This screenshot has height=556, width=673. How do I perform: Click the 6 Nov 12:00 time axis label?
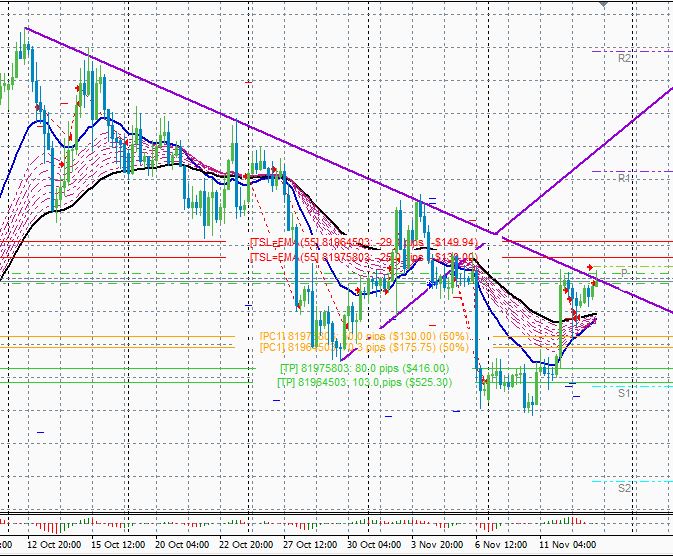(x=501, y=545)
